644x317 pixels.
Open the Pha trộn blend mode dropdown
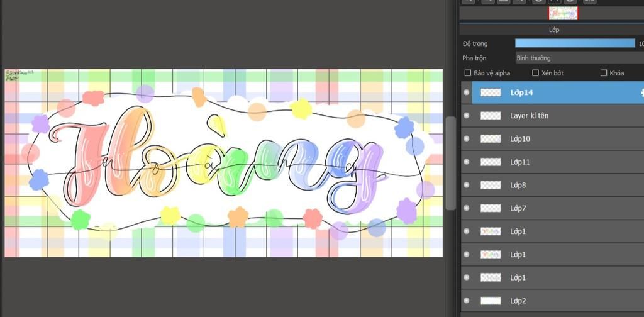coord(579,58)
